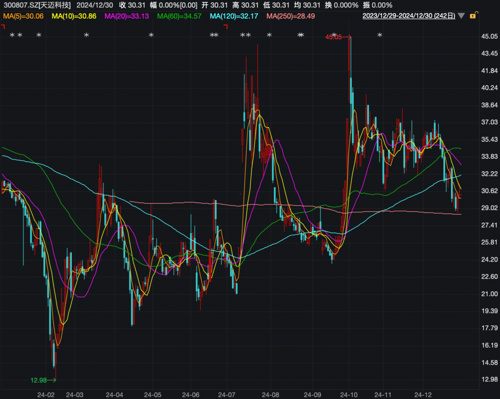Click the pink MA(250)=28.49 label

291,16
